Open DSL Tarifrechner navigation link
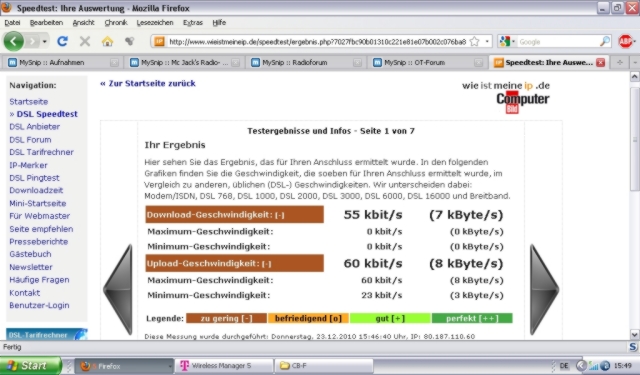The image size is (640, 375). point(41,152)
